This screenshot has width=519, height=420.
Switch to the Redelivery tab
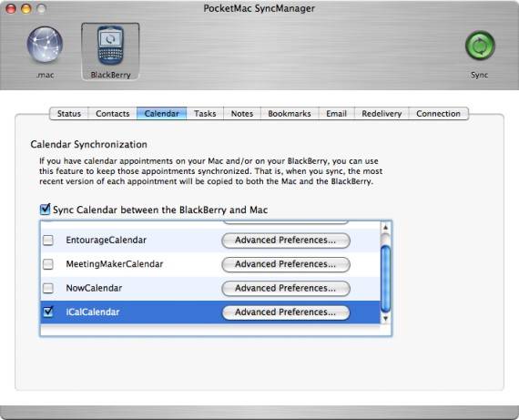click(382, 114)
